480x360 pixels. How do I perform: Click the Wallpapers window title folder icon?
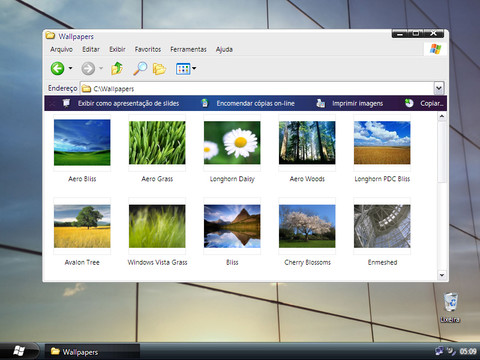tap(50, 35)
